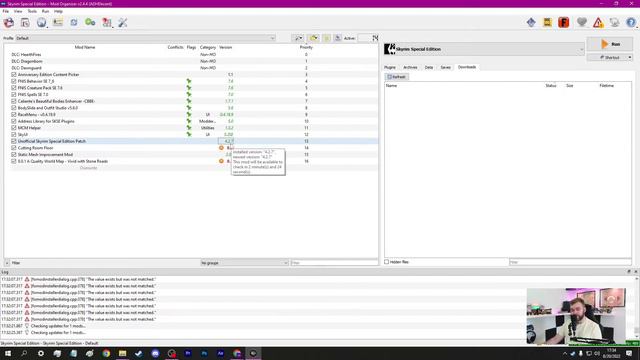Click the update-available icon on Cutting Room Floor
This screenshot has height=360, width=640.
point(221,148)
